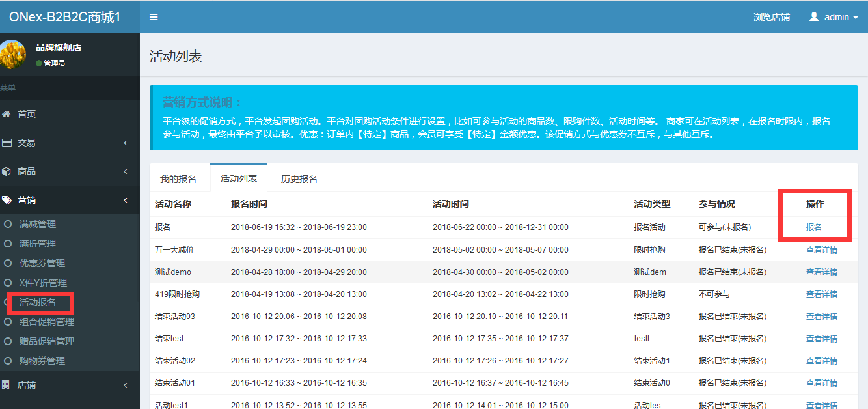The height and width of the screenshot is (409, 868).
Task: Toggle the sidebar hamburger menu icon
Action: [x=154, y=17]
